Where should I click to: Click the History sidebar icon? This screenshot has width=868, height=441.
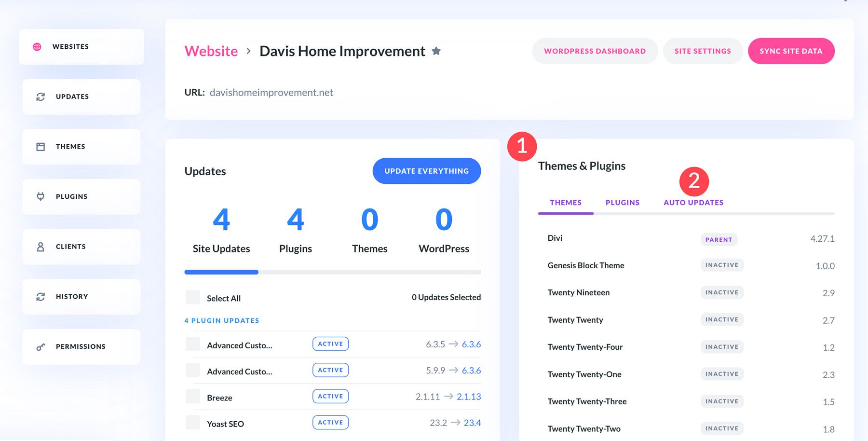40,296
